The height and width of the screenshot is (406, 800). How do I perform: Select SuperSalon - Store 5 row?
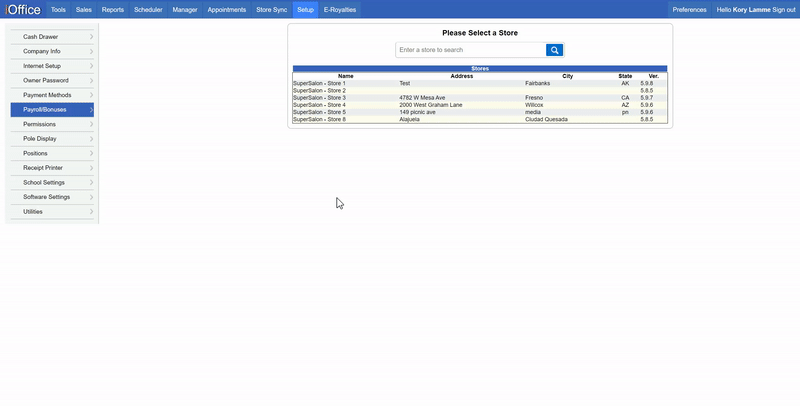[480, 112]
